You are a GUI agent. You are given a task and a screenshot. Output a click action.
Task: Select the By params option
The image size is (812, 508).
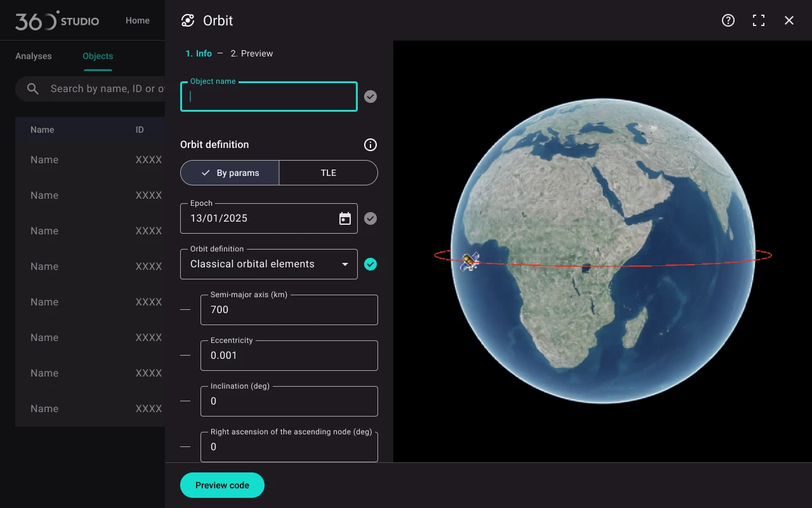coord(230,173)
